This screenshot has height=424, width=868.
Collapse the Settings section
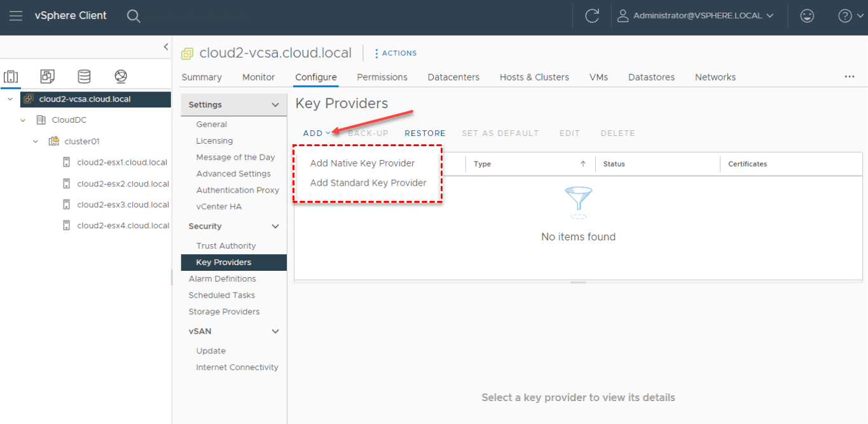click(275, 105)
